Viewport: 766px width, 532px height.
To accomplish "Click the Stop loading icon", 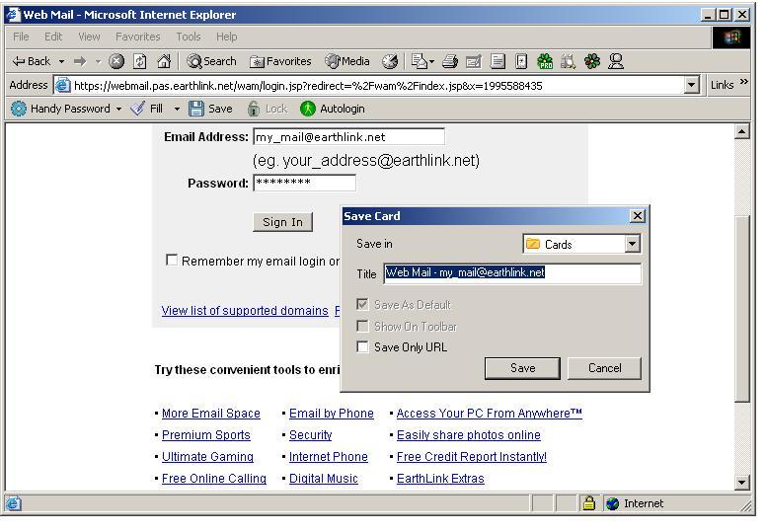I will [116, 61].
